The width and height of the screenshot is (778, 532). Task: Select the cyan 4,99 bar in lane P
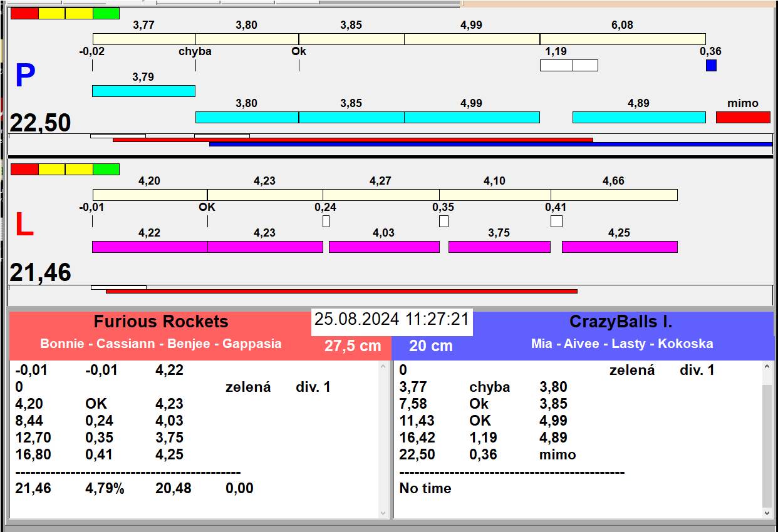tap(472, 117)
